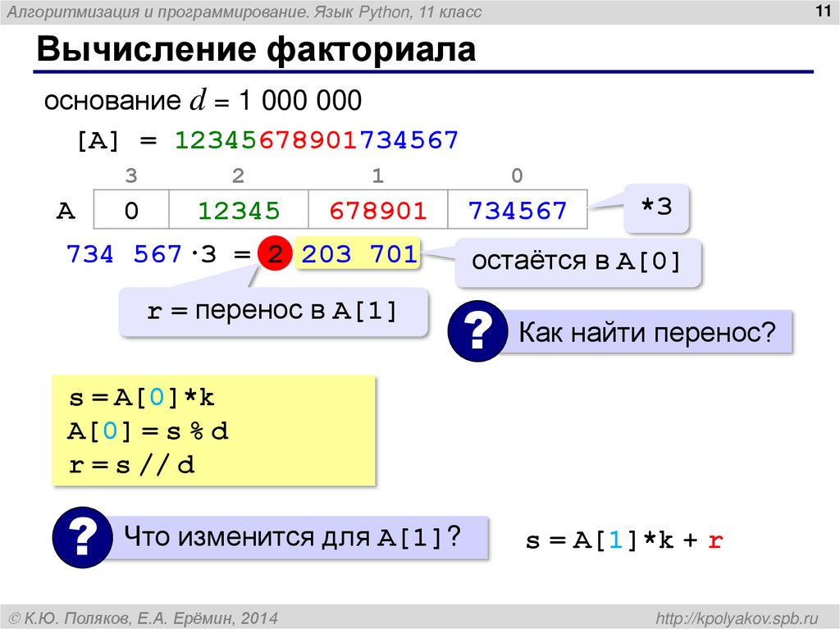Select the slide number 11

click(x=824, y=11)
